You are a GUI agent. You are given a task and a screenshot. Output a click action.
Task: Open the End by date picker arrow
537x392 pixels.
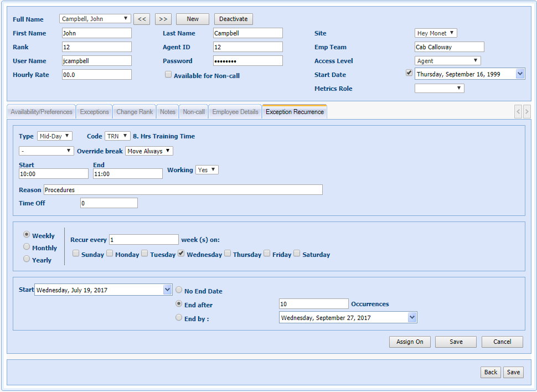pyautogui.click(x=411, y=317)
